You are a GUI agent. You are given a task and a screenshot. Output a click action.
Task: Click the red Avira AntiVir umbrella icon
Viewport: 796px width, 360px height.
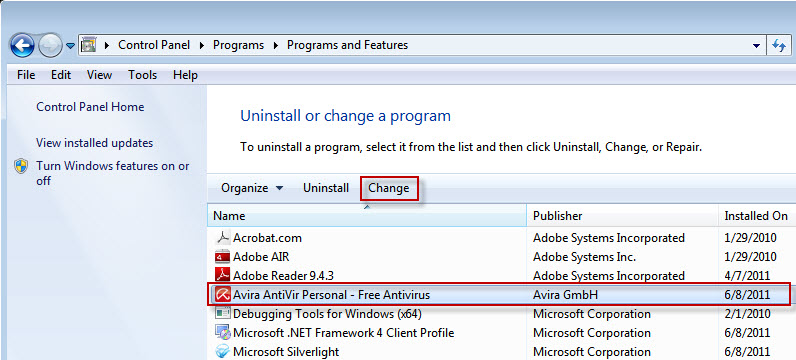(222, 294)
